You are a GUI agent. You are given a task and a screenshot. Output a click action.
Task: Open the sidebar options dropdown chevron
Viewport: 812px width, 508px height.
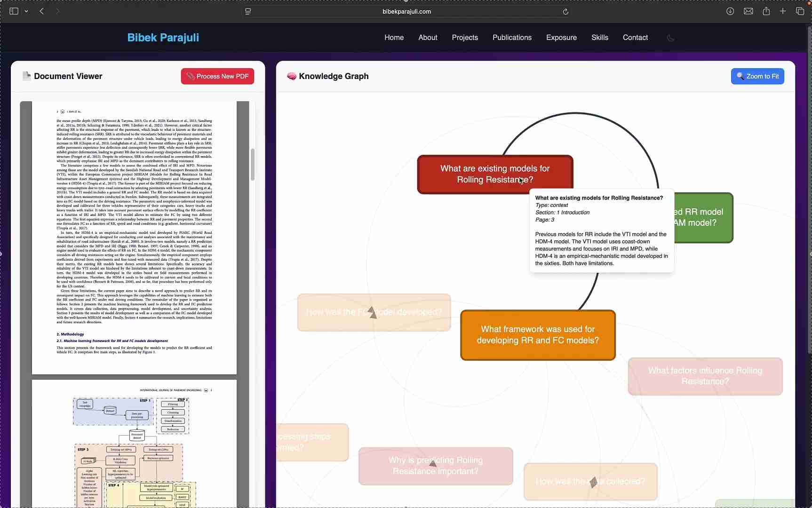click(26, 11)
